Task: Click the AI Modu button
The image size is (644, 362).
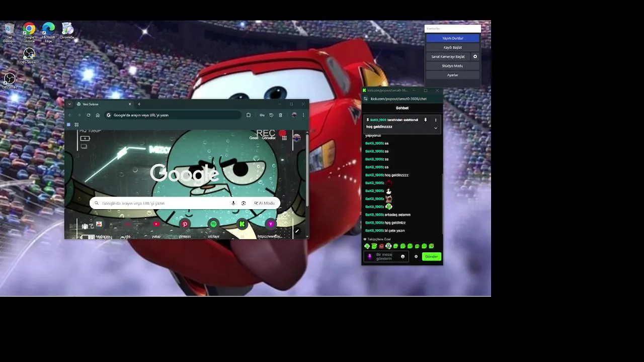Action: (x=265, y=203)
